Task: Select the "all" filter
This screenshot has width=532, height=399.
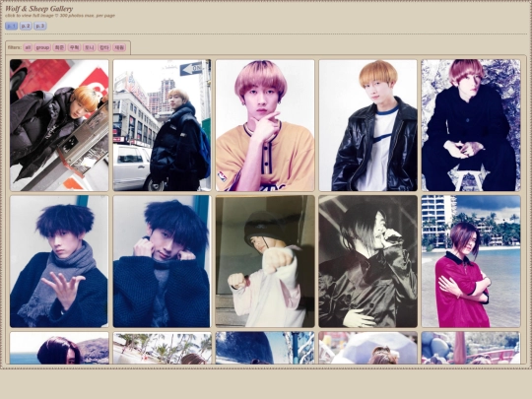Action: pos(28,48)
